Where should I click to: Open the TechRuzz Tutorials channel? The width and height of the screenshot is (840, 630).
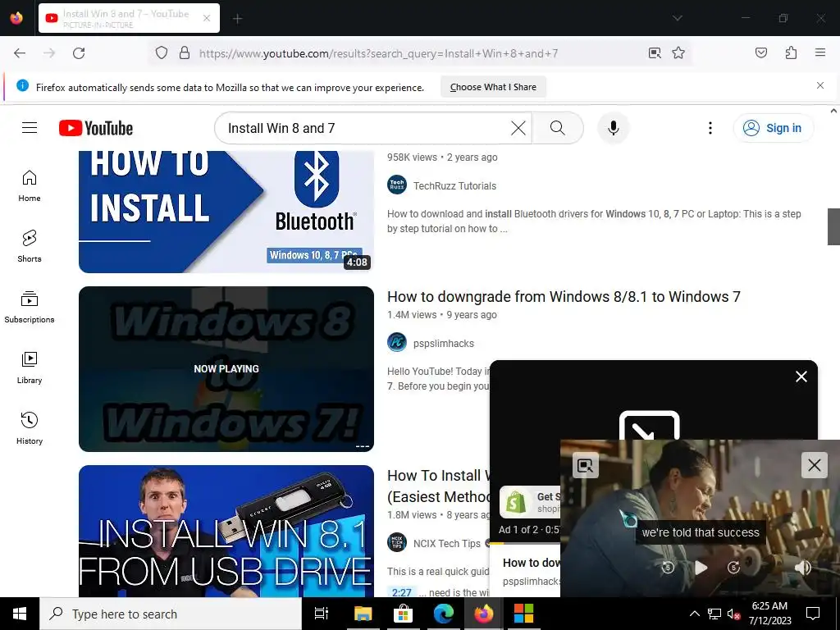454,186
